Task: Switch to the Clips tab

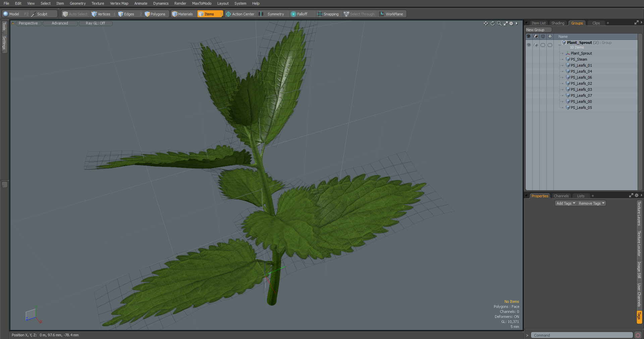Action: tap(596, 23)
